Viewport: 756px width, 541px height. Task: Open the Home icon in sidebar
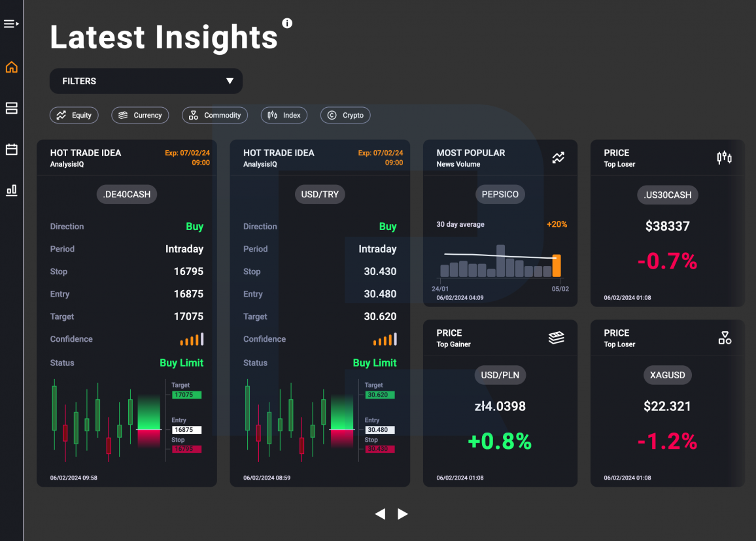(12, 67)
